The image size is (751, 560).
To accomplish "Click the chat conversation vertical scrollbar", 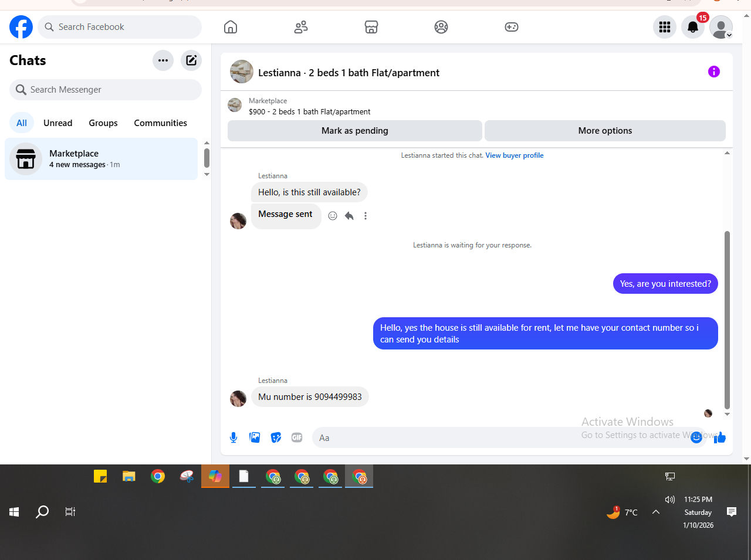I will tap(727, 320).
